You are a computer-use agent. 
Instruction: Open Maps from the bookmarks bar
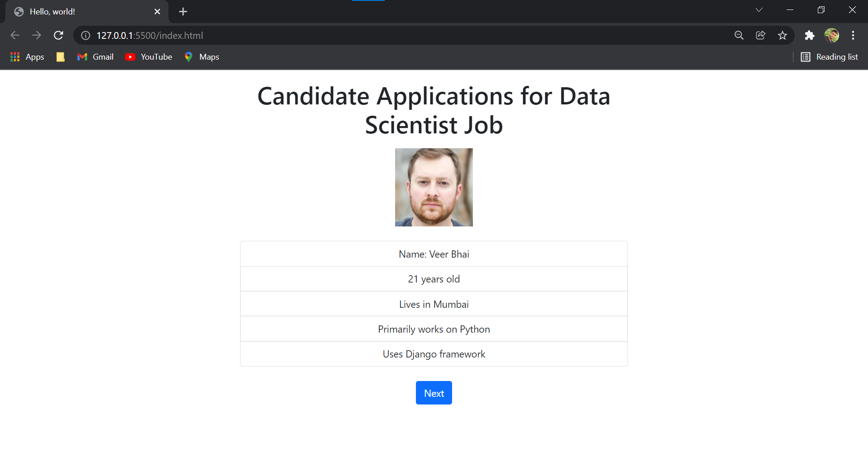[x=201, y=56]
